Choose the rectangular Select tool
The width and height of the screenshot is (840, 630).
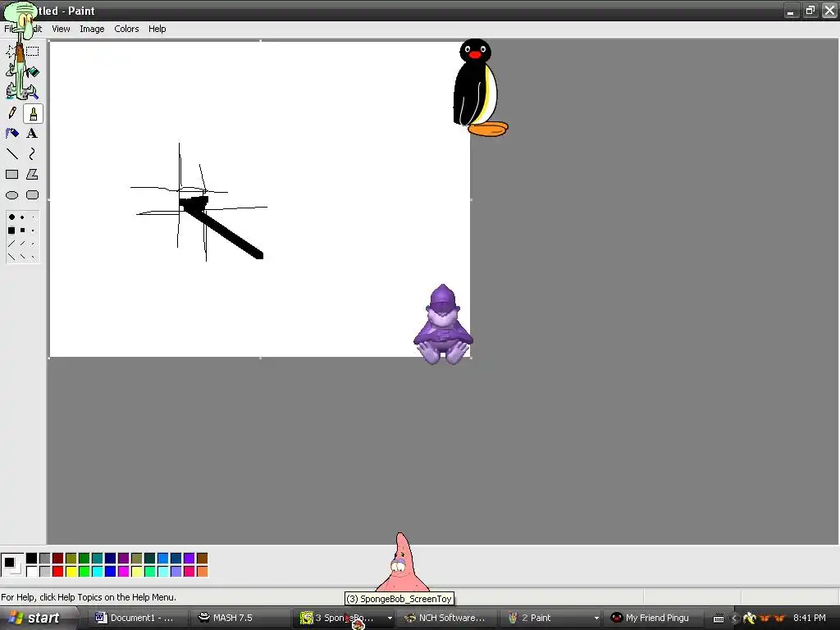[x=33, y=52]
